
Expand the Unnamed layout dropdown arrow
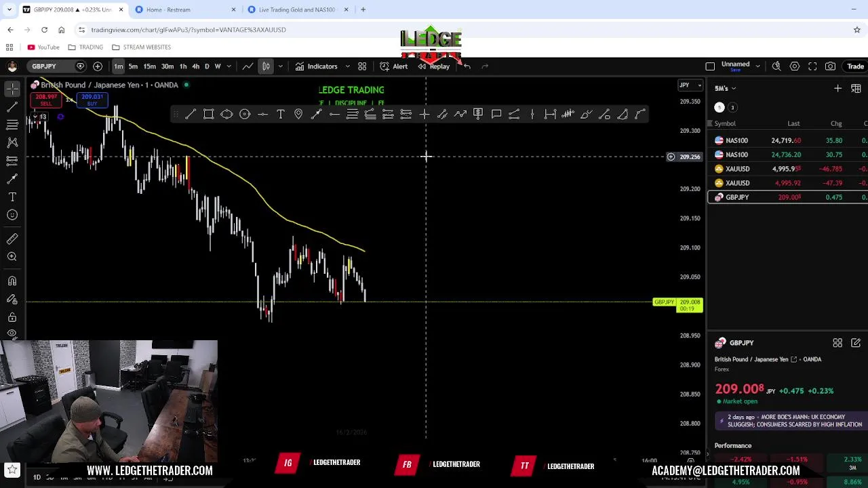coord(757,66)
